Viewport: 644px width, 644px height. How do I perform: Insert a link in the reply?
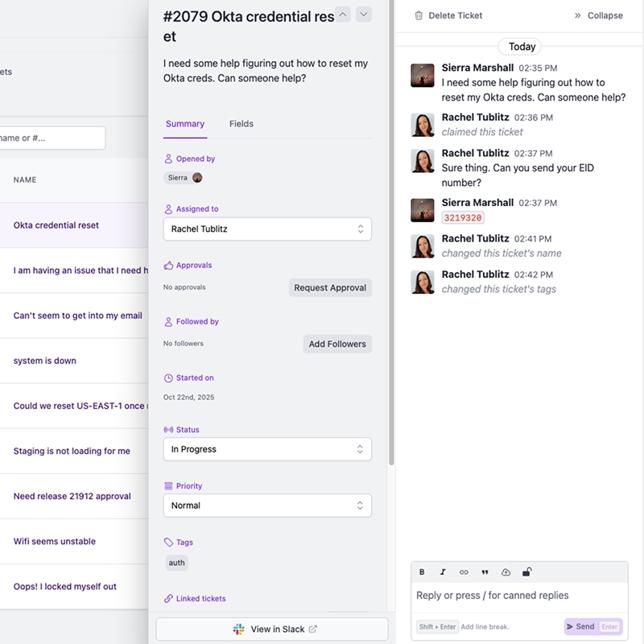tap(464, 572)
